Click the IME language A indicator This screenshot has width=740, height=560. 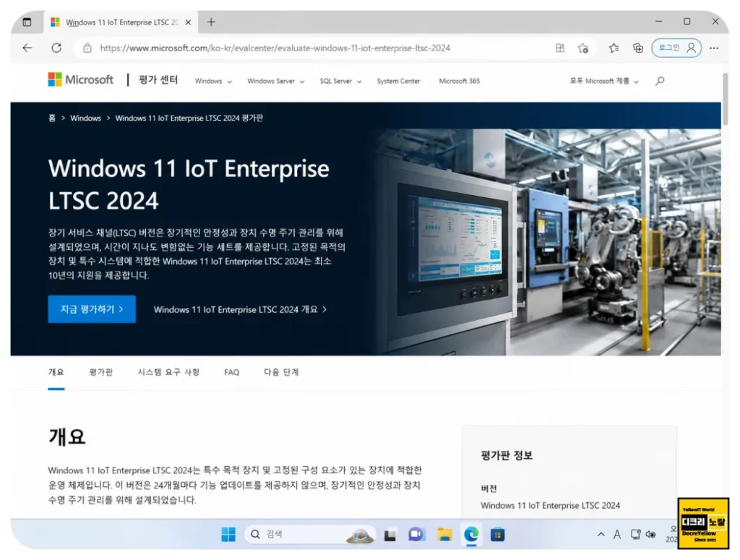(617, 534)
